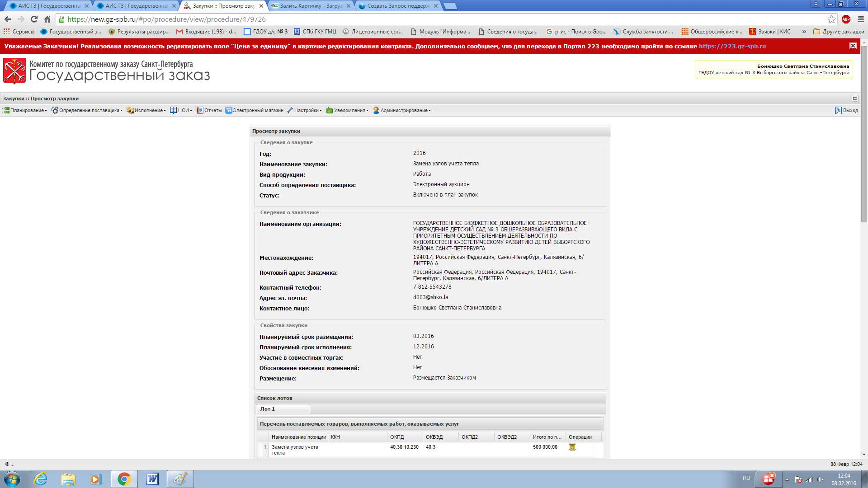Image resolution: width=868 pixels, height=488 pixels.
Task: Click the browser address bar
Action: (407, 19)
